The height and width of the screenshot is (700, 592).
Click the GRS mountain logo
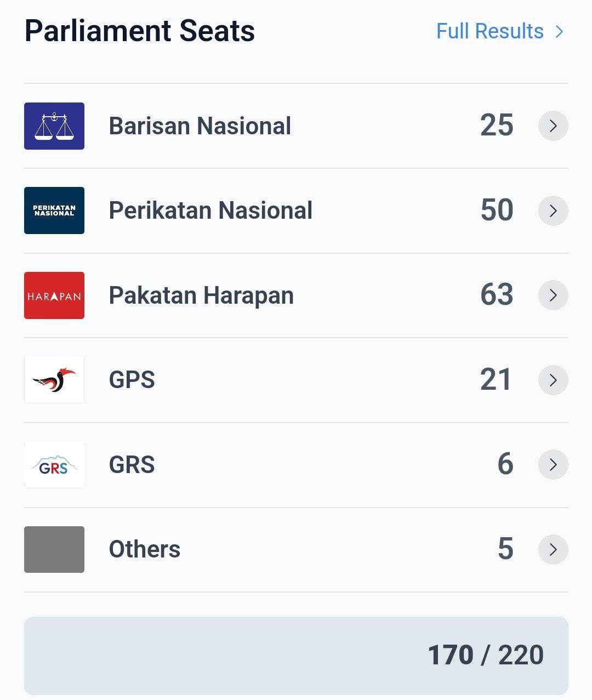click(x=54, y=465)
